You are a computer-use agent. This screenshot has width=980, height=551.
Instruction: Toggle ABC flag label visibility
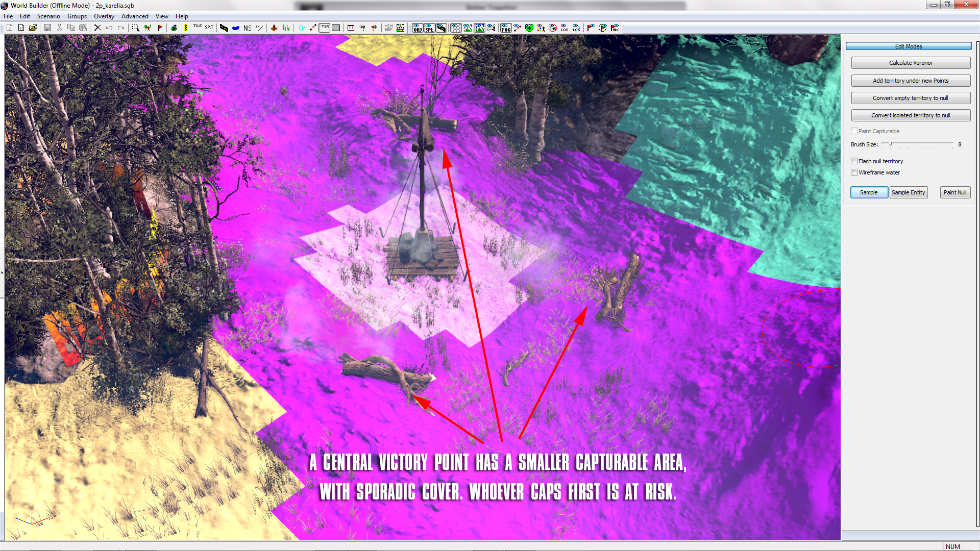[615, 28]
